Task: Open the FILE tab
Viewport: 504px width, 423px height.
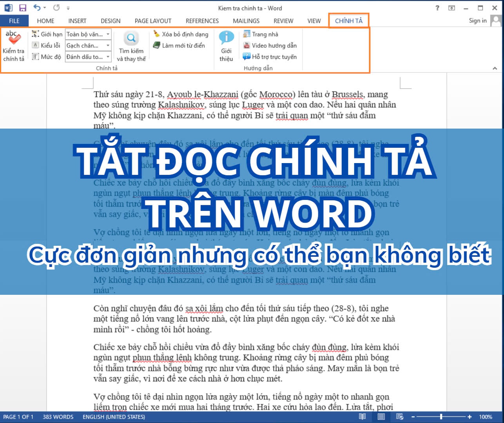Action: point(14,21)
